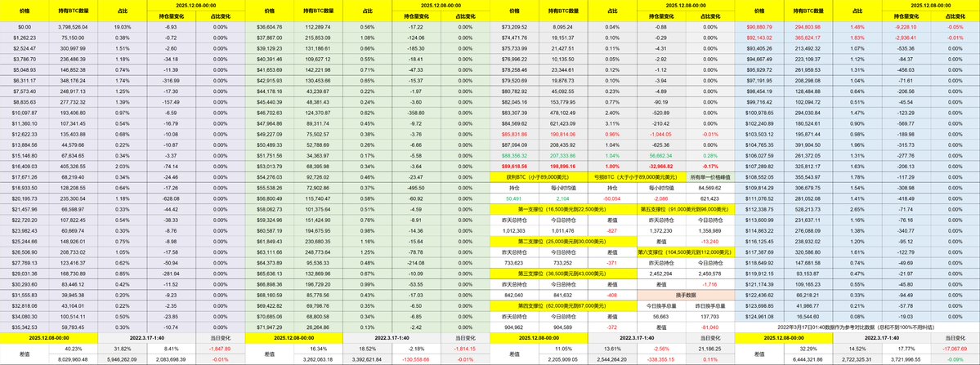Click the price cell $73,209.52
The image size is (980, 365).
[x=514, y=27]
